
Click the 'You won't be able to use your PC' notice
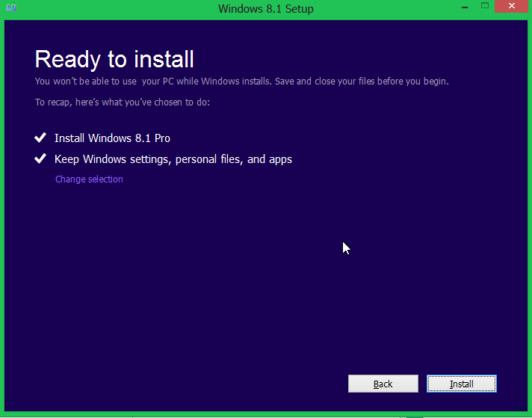(242, 82)
